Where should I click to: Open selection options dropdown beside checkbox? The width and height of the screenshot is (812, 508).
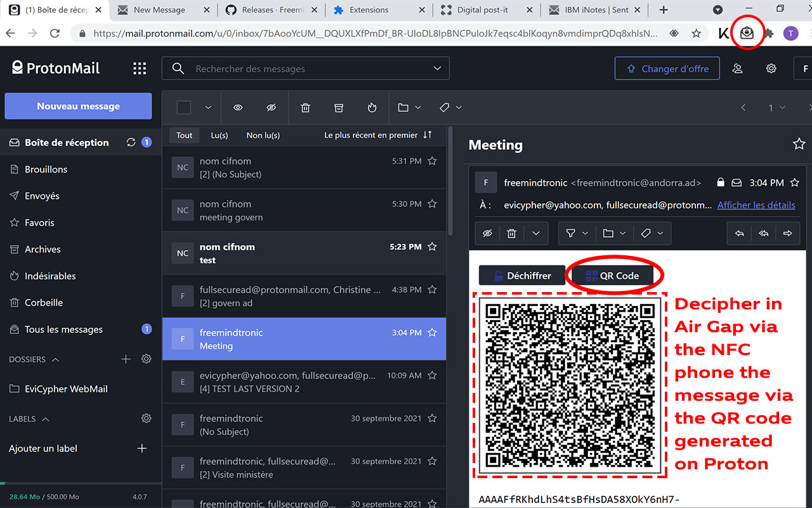point(208,108)
